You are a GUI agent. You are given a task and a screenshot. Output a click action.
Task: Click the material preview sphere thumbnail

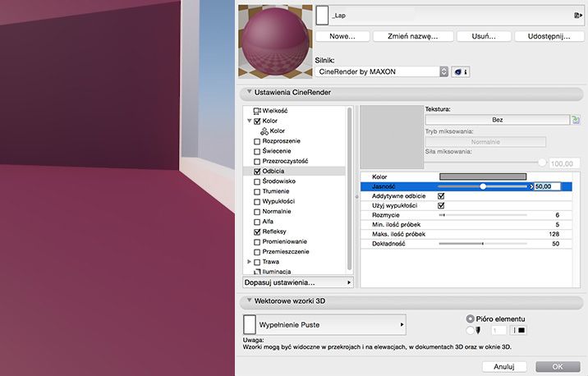[x=275, y=41]
